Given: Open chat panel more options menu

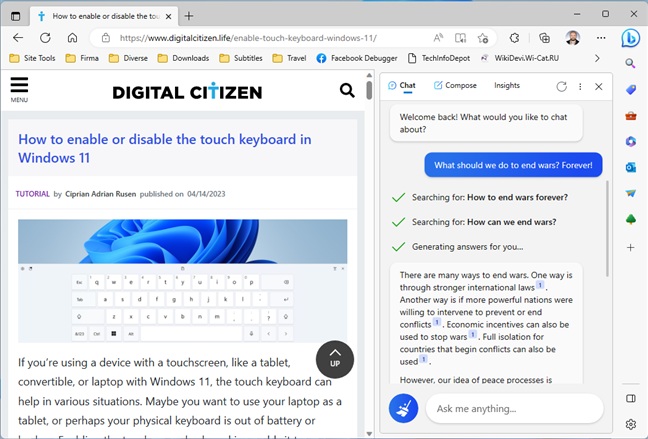Looking at the screenshot, I should [x=580, y=86].
